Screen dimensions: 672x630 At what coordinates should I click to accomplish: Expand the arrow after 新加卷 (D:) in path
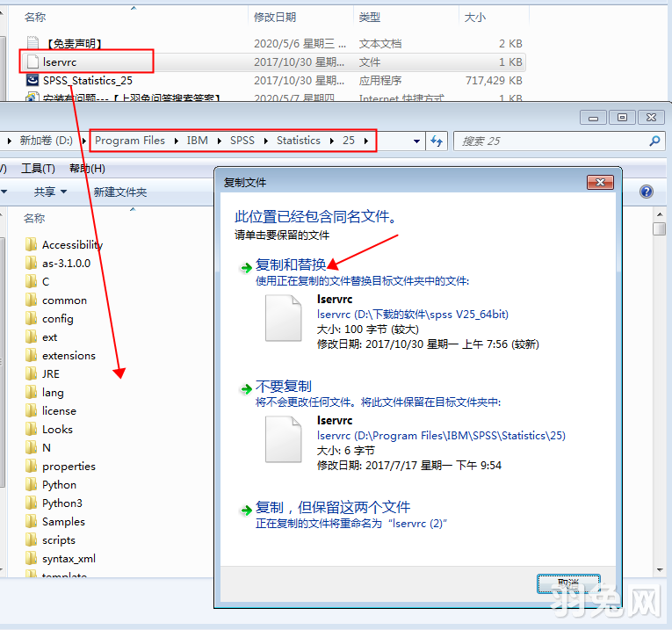pyautogui.click(x=83, y=141)
